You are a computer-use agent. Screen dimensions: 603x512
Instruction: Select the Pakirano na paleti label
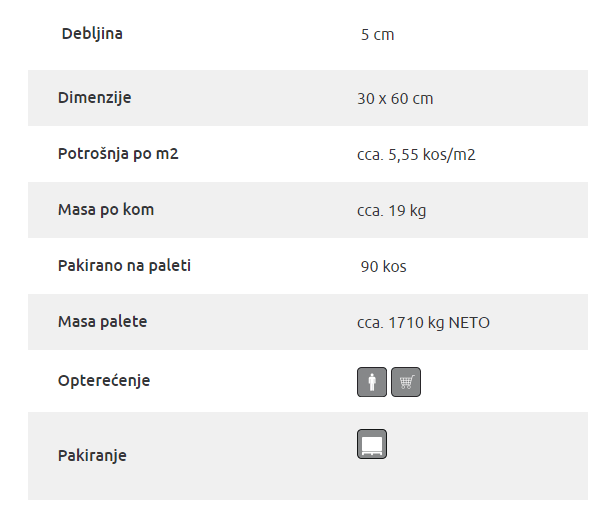[124, 265]
